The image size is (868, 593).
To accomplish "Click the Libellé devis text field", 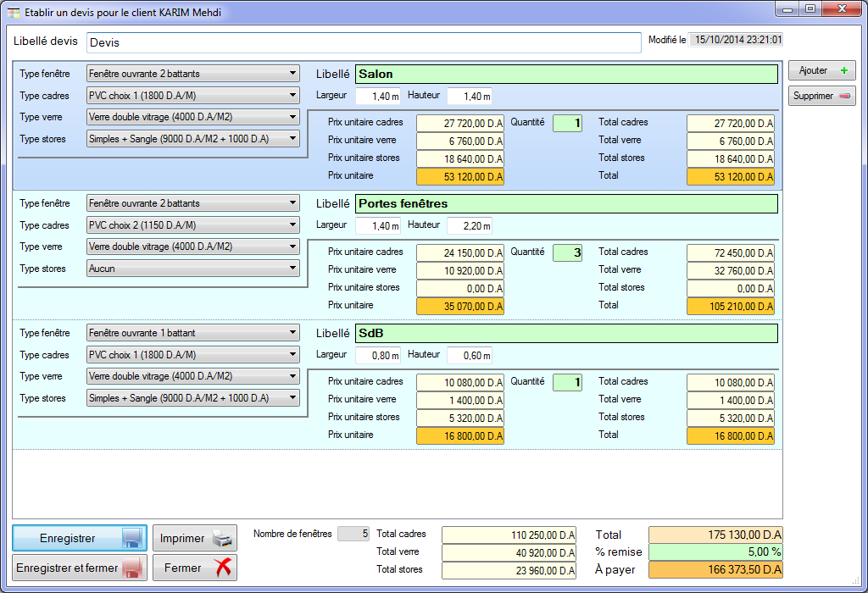I will click(364, 42).
